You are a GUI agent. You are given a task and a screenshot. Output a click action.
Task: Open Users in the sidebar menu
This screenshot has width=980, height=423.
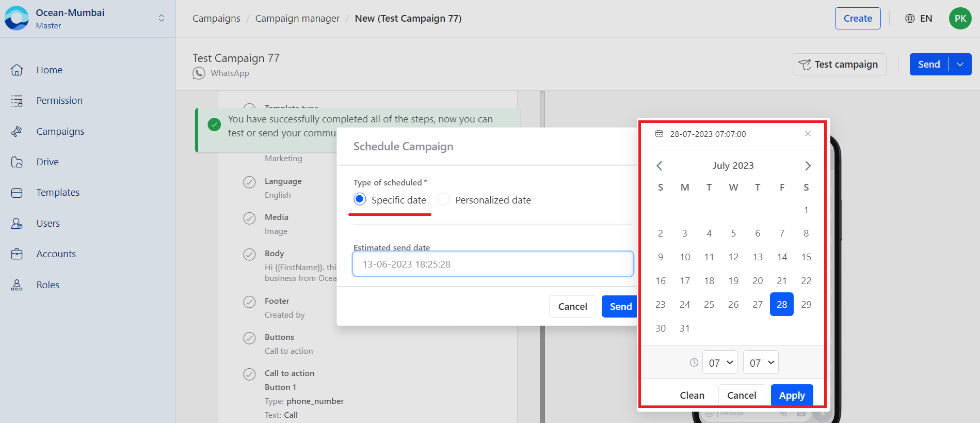tap(48, 224)
